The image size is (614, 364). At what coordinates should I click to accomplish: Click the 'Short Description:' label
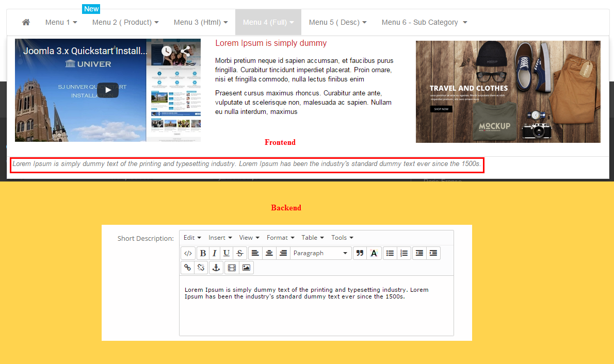coord(146,238)
